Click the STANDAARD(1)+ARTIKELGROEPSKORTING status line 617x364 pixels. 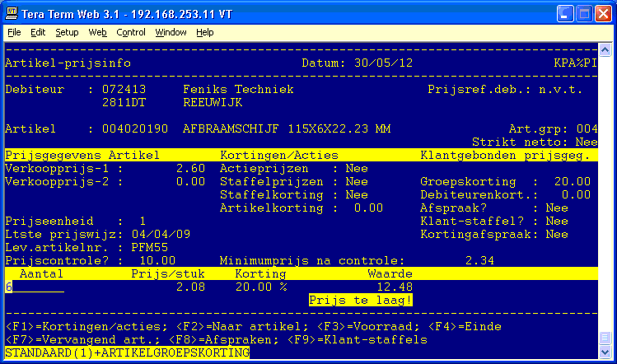[x=127, y=352]
